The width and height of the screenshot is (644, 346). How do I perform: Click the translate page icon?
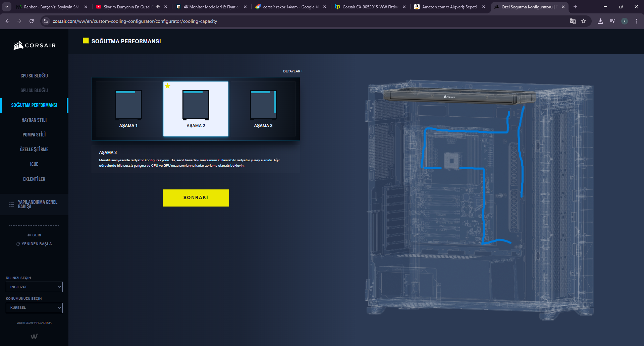pyautogui.click(x=573, y=21)
